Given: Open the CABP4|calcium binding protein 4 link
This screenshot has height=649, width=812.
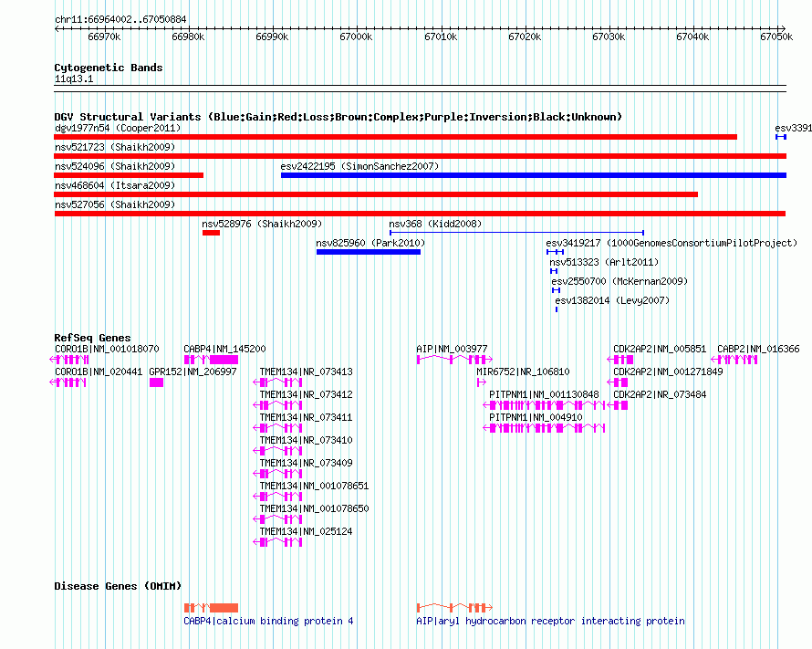Looking at the screenshot, I should (x=268, y=621).
